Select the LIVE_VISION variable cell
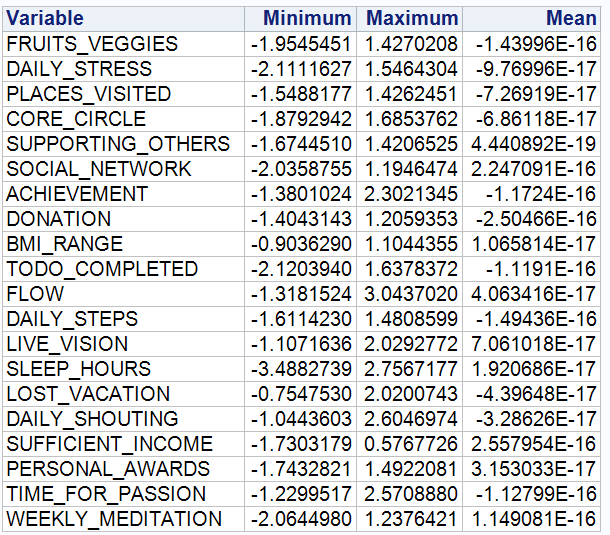This screenshot has width=610, height=535. click(x=123, y=344)
